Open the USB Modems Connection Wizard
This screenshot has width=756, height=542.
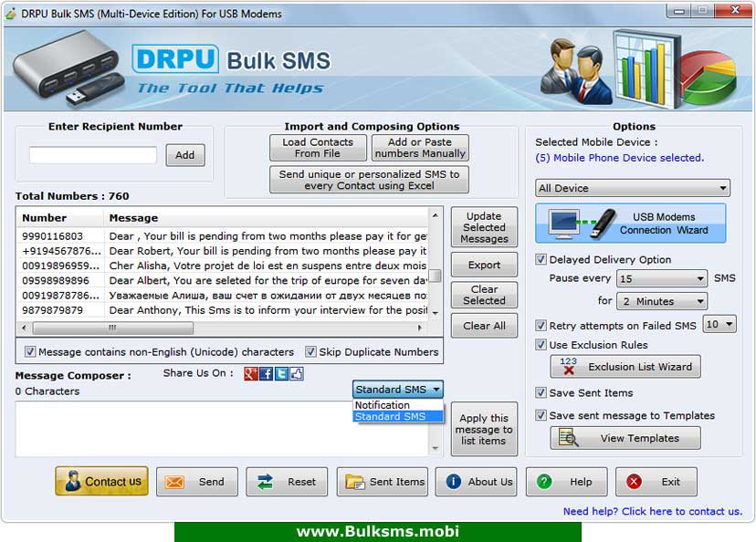634,223
